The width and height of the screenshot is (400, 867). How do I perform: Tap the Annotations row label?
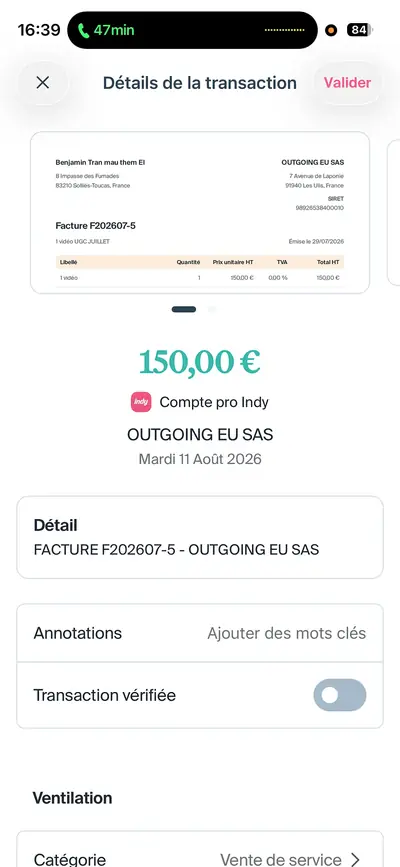77,633
